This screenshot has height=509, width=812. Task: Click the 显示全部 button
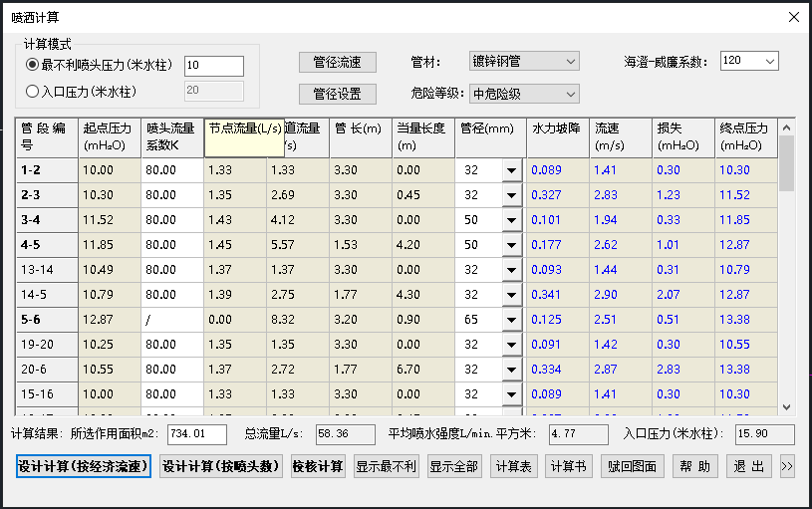coord(454,467)
